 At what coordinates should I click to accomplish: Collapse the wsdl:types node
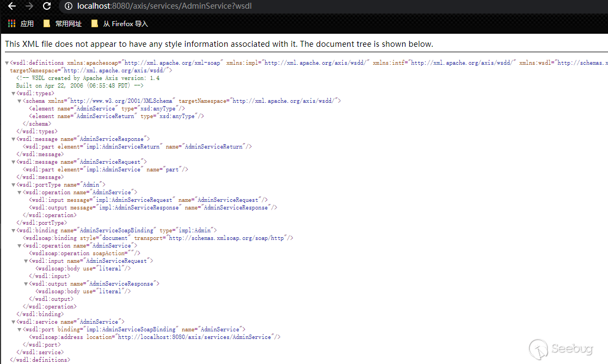click(13, 94)
